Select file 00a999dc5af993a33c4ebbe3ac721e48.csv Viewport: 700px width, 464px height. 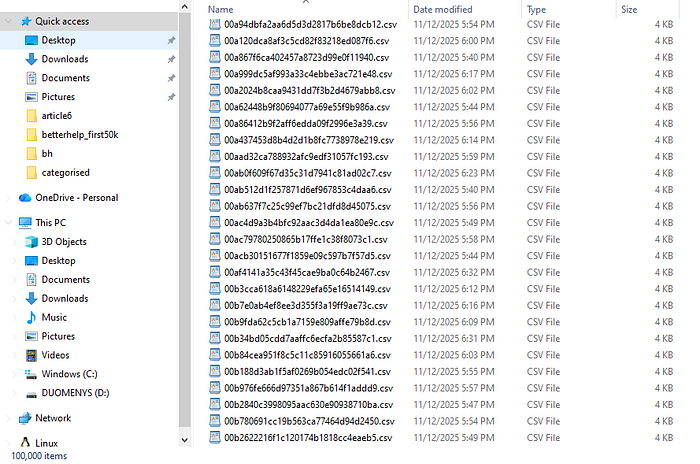click(308, 74)
